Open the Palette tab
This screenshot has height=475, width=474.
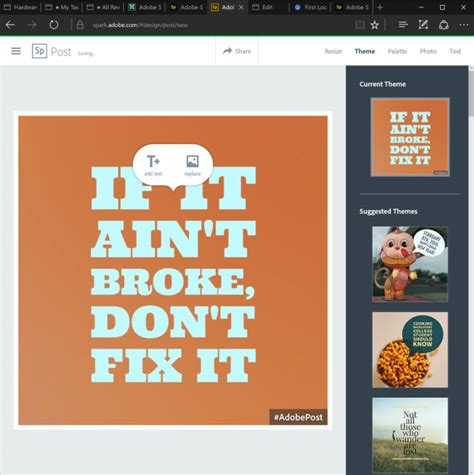click(397, 51)
